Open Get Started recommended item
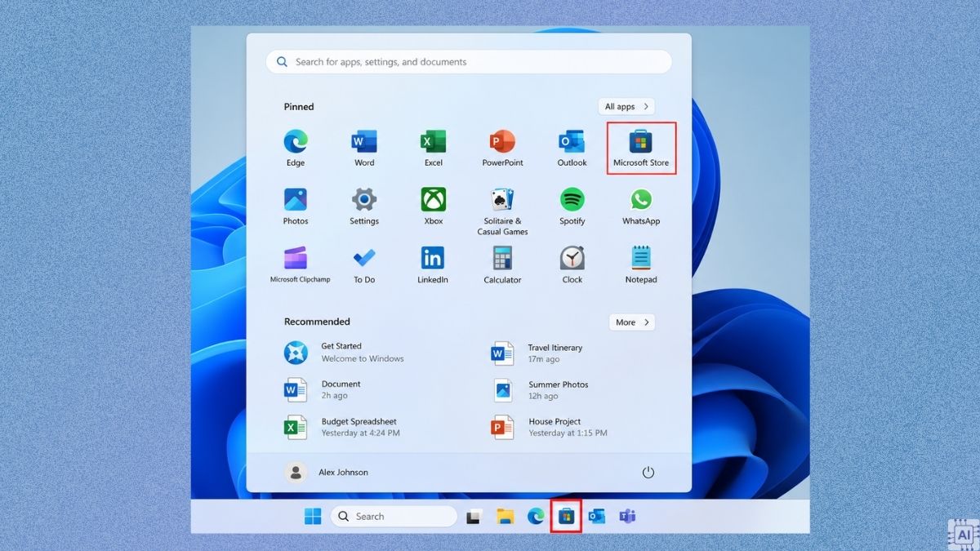Viewport: 980px width, 551px height. tap(344, 353)
